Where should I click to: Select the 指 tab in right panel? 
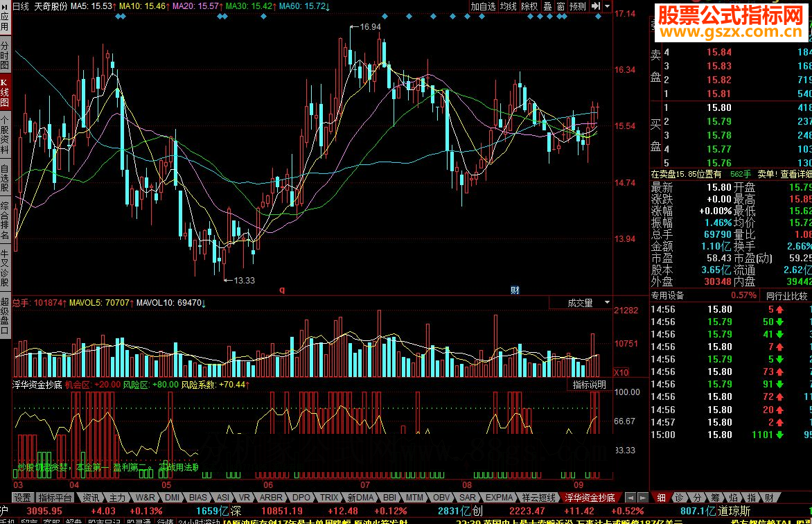pos(751,498)
